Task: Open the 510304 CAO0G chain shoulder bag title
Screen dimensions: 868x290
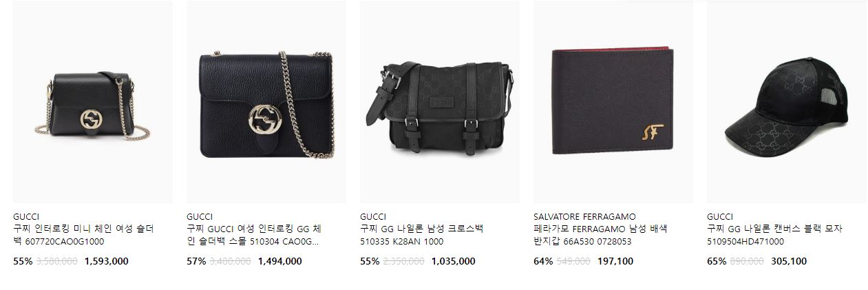Action: click(254, 235)
